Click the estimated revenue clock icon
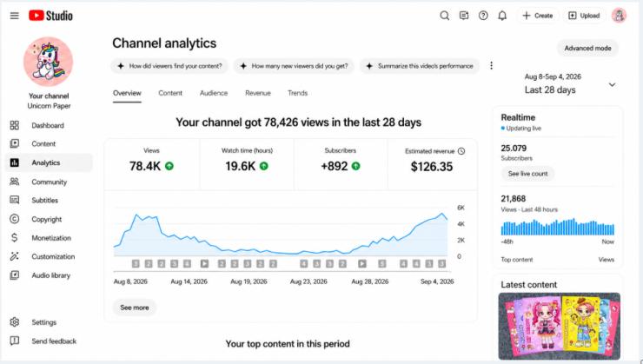This screenshot has width=643, height=364. click(x=461, y=151)
